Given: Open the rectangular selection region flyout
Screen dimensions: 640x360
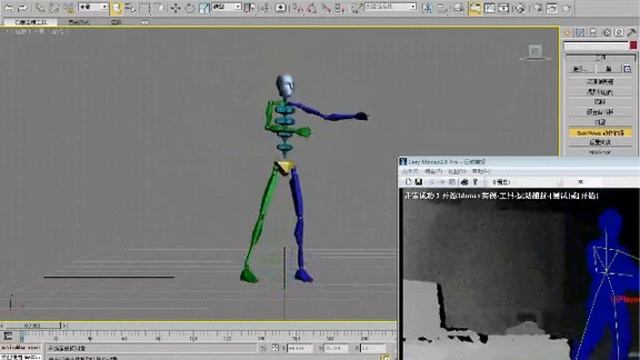Looking at the screenshot, I should point(145,8).
